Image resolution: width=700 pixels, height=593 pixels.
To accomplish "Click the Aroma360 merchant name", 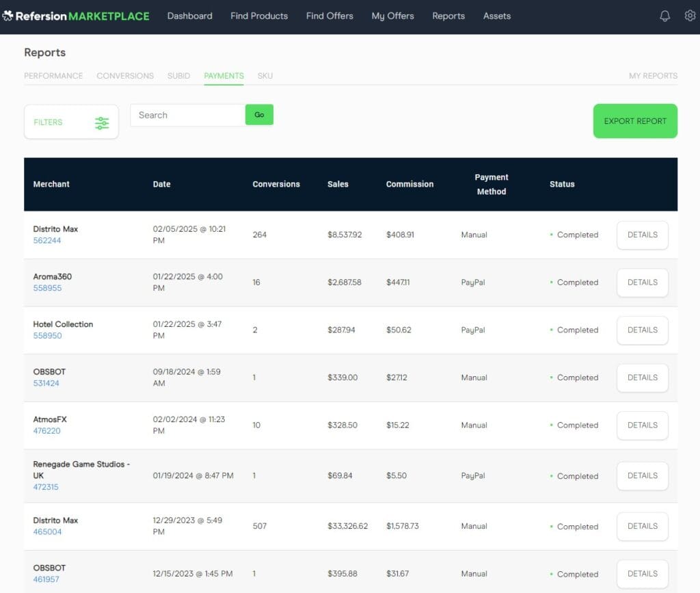I will [52, 277].
